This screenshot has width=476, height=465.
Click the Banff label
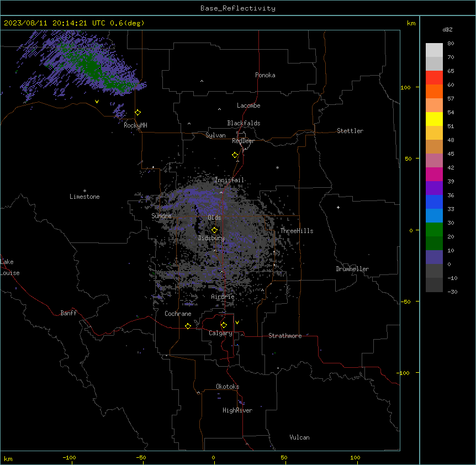tap(68, 313)
